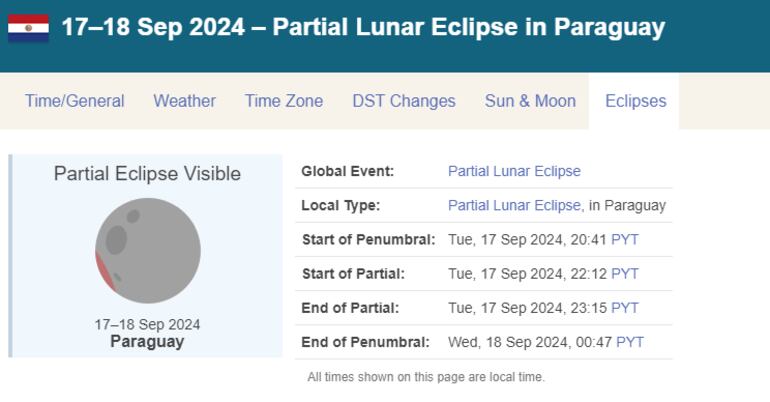Click the eclipsed moon image
This screenshot has height=402, width=770.
[x=148, y=251]
